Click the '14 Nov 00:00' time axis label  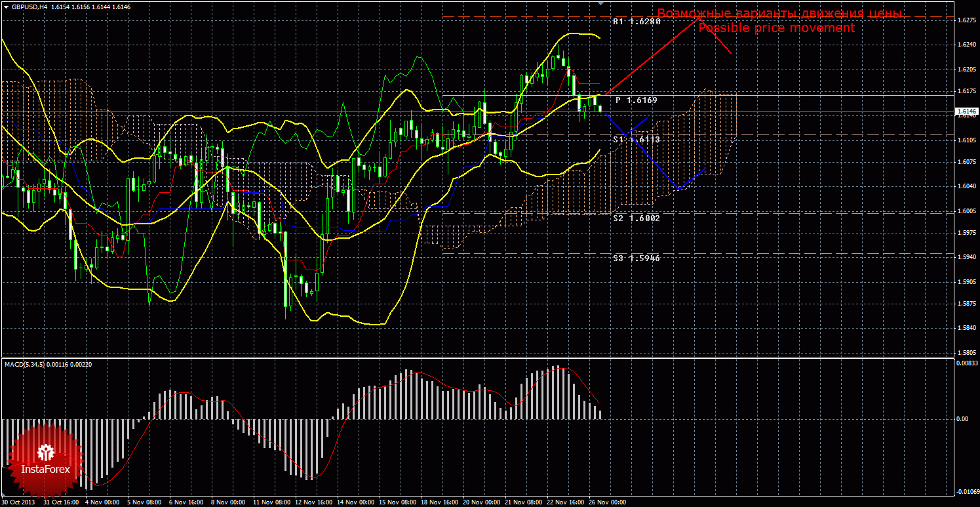tap(356, 502)
